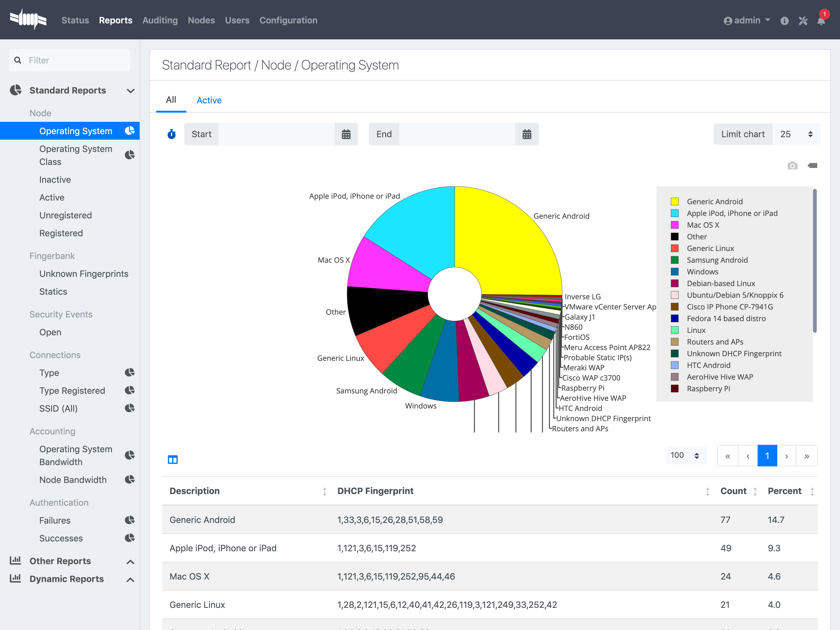840x630 pixels.
Task: Click the camera snapshot icon above the chart
Action: [x=793, y=165]
